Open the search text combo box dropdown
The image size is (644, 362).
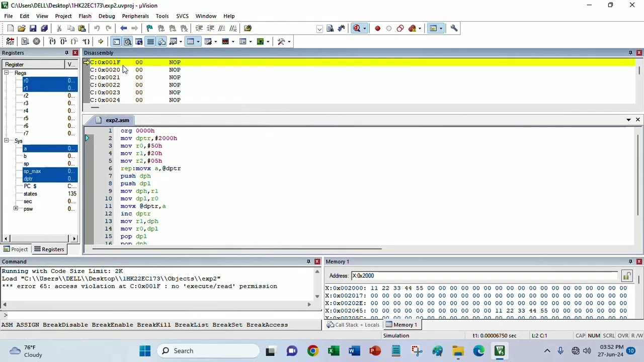click(319, 29)
